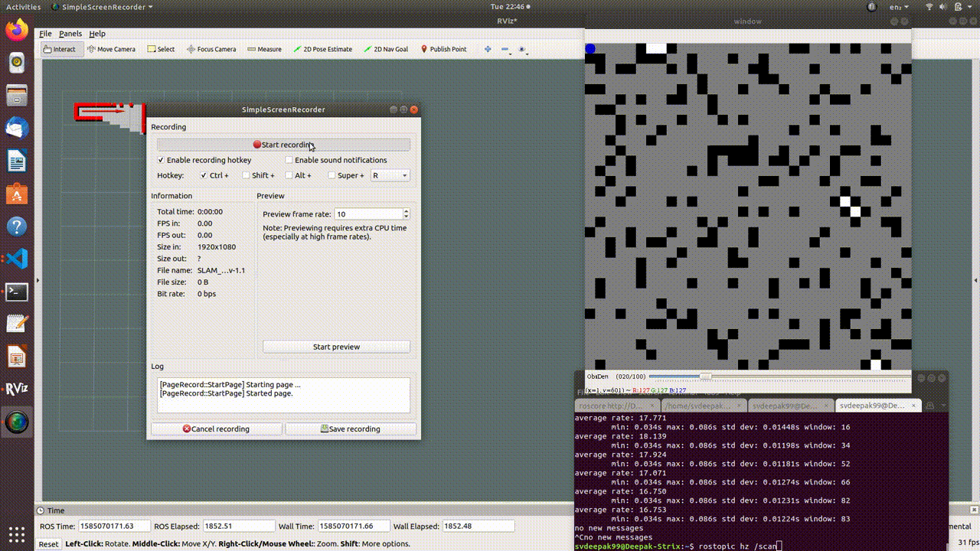Screen dimensions: 980x551
Task: Choose the Publish Point tool
Action: 443,49
